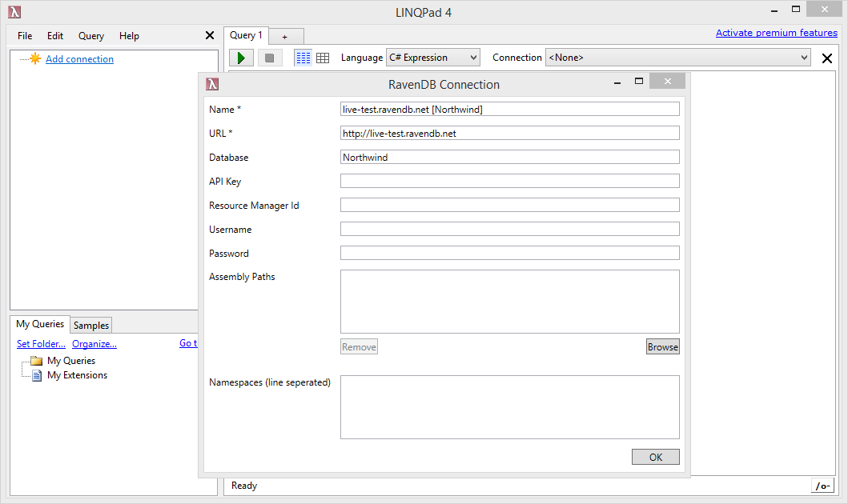Minimize the RavenDB Connection dialog
848x504 pixels.
617,82
